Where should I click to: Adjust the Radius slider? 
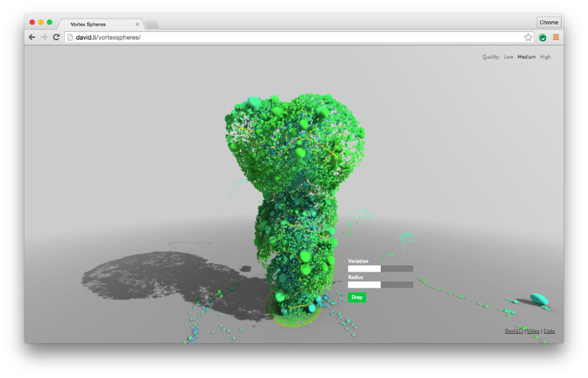(381, 284)
